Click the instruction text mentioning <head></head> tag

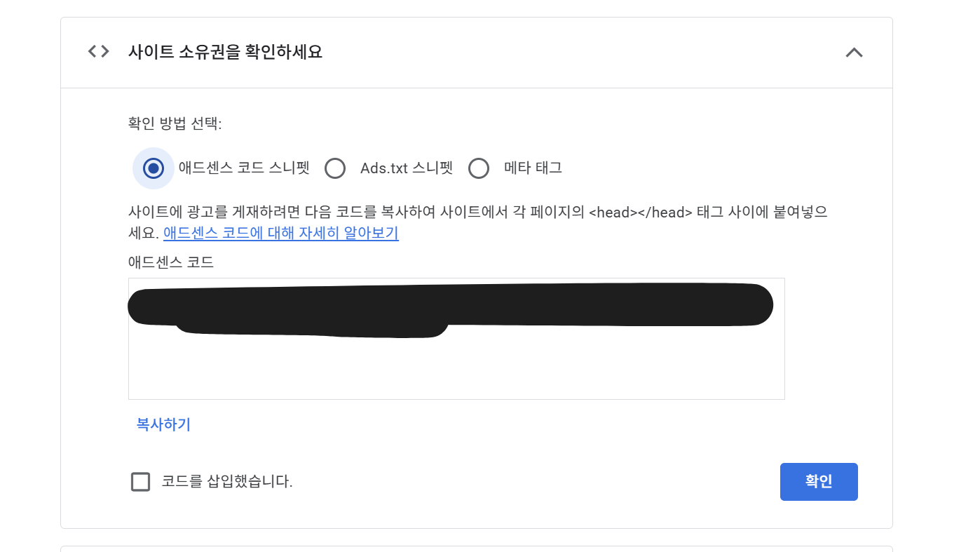pyautogui.click(x=477, y=212)
